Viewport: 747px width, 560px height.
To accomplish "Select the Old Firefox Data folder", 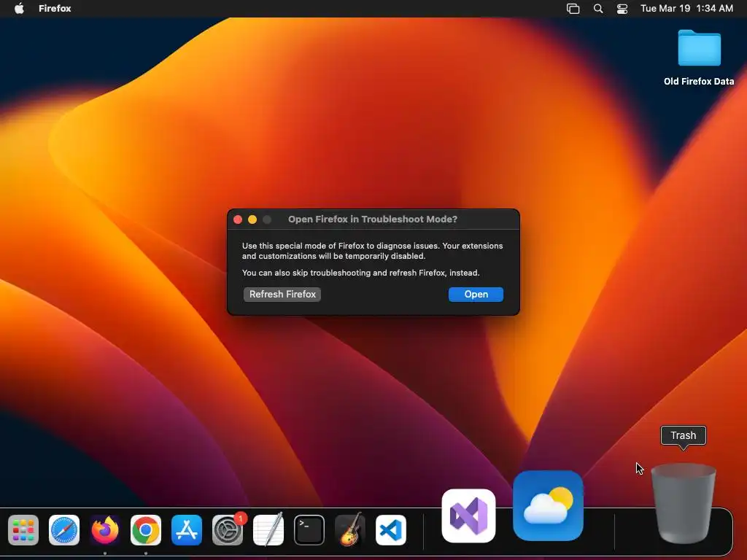I will tap(699, 58).
